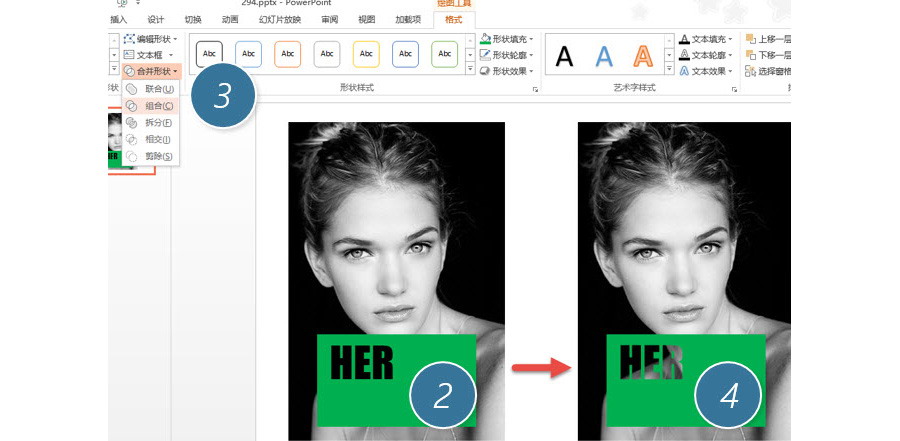Select 相交(I) intersect option
900x441 pixels.
click(151, 140)
